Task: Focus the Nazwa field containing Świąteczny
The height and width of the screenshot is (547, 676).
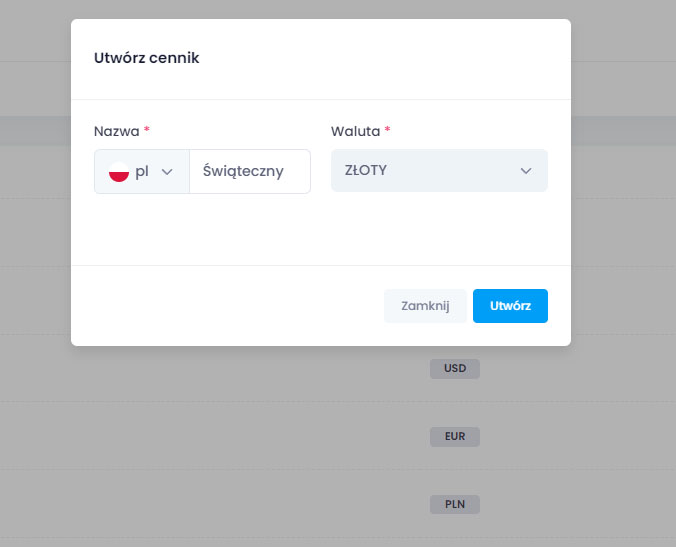Action: click(x=249, y=171)
